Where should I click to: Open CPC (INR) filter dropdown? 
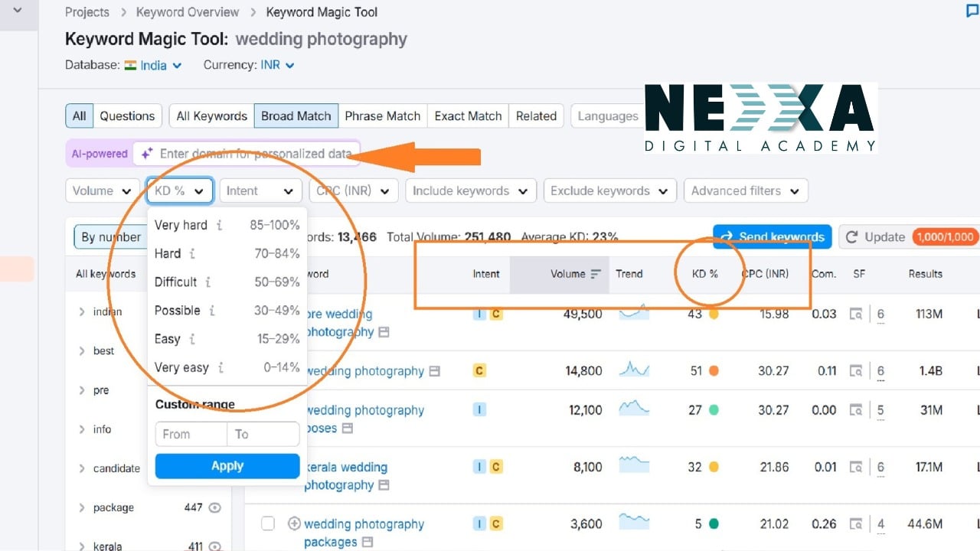(x=353, y=191)
